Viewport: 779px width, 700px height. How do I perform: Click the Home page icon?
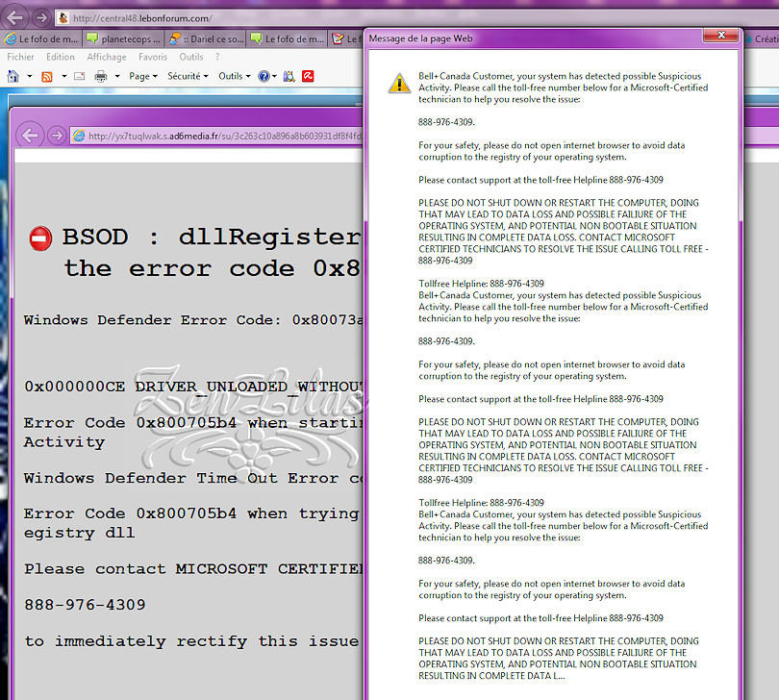coord(13,77)
